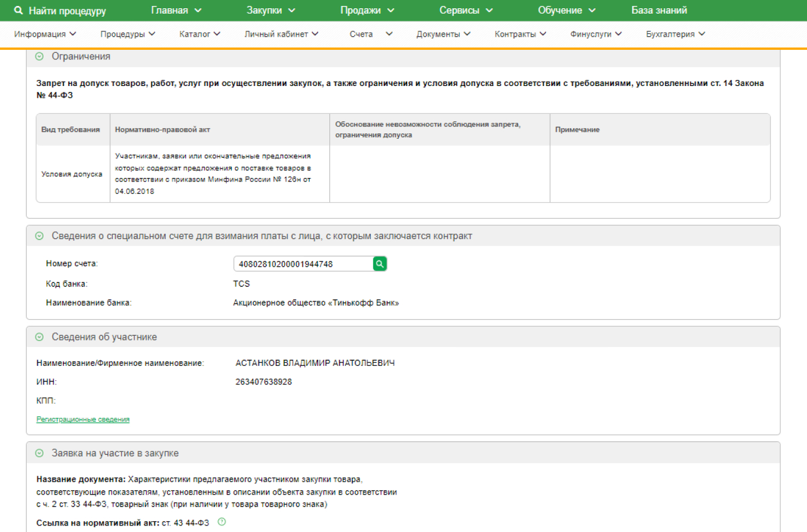Open the Контракты submenu
This screenshot has width=807, height=532.
(520, 34)
